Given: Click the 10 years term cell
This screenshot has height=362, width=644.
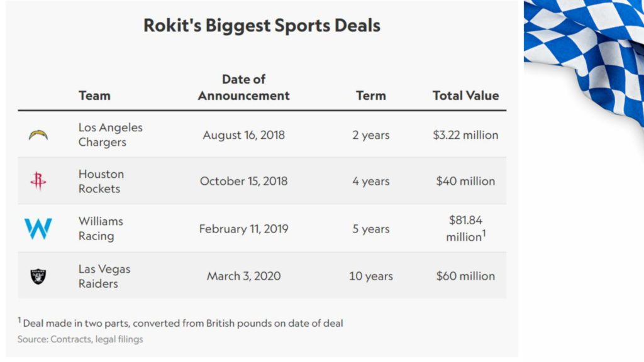Looking at the screenshot, I should [370, 276].
